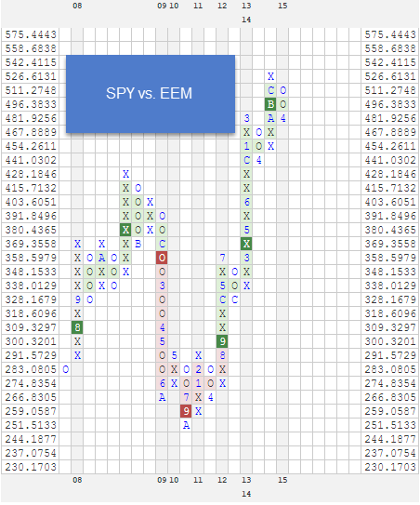Select the 9 marker in the 328.1679 row

[77, 299]
